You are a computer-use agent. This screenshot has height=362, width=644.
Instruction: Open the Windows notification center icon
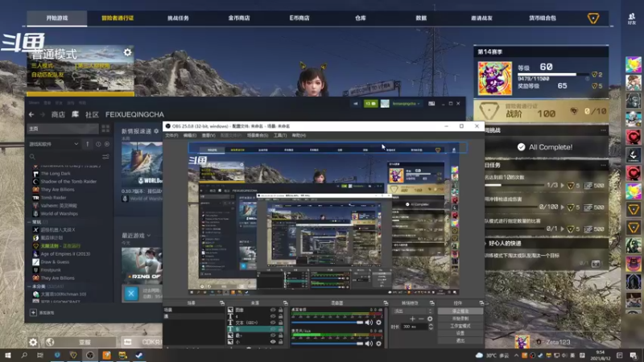point(634,356)
